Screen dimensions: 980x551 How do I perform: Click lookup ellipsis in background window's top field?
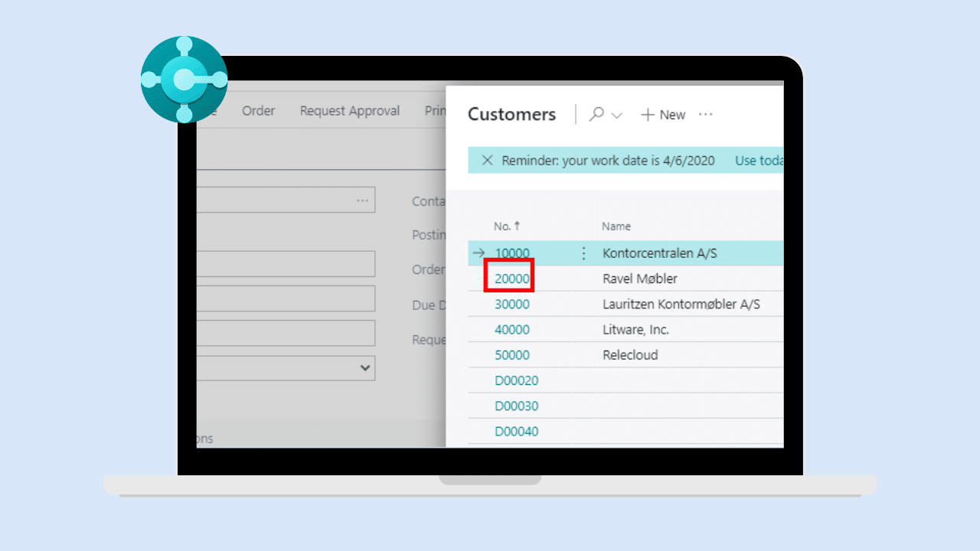362,200
